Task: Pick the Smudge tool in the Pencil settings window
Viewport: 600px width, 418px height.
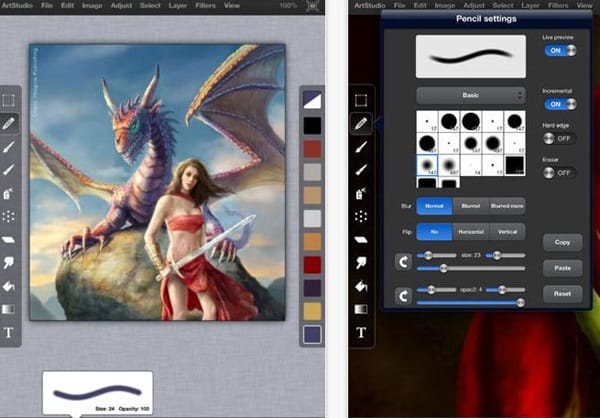Action: pyautogui.click(x=361, y=263)
